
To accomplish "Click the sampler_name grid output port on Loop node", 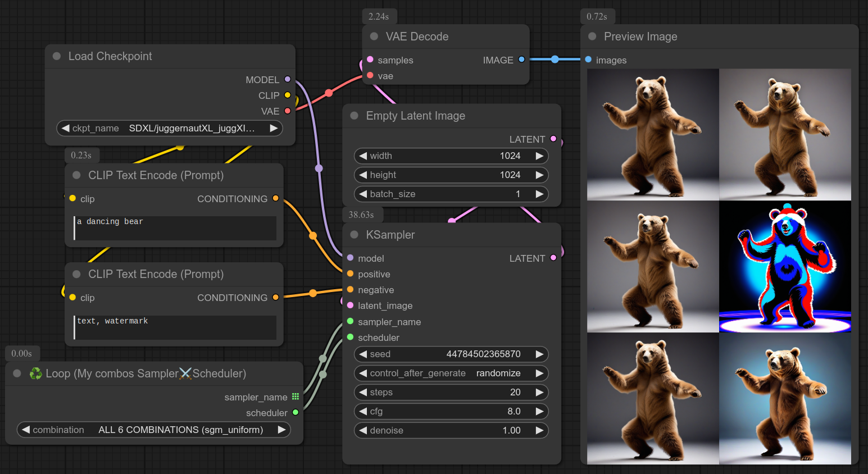I will [296, 396].
